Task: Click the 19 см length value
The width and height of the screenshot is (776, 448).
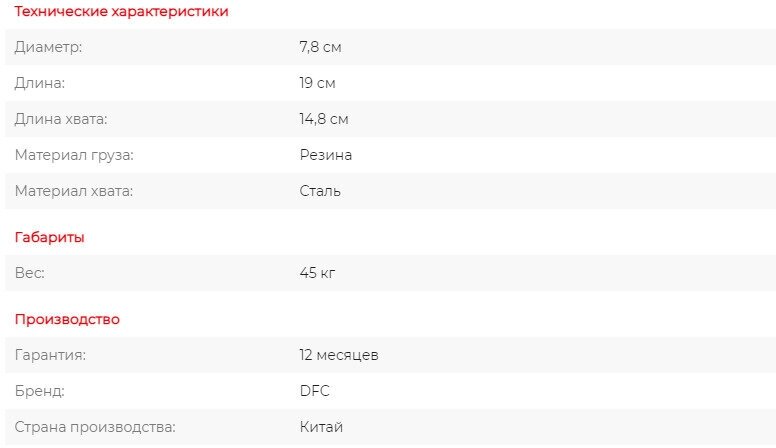Action: point(317,83)
